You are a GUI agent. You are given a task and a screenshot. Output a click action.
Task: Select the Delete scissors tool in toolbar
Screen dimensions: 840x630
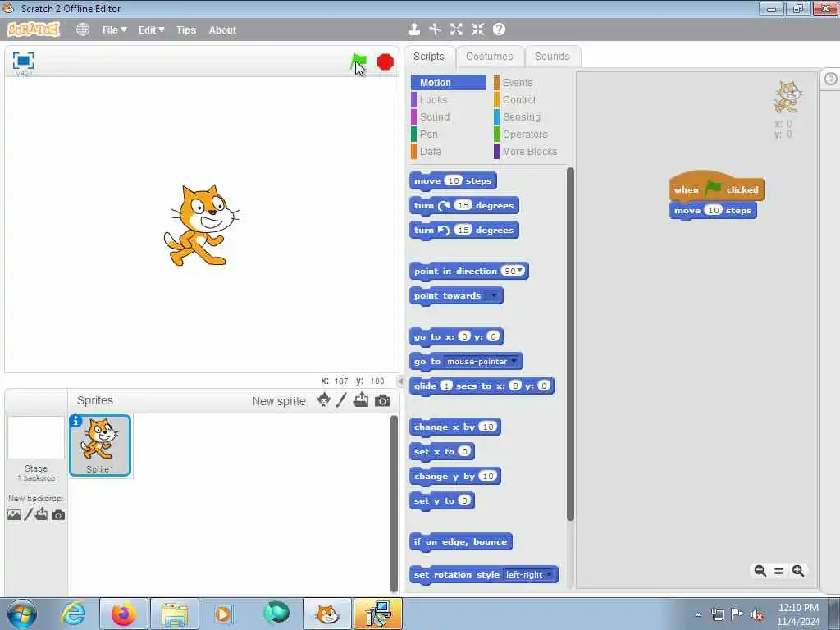click(435, 30)
